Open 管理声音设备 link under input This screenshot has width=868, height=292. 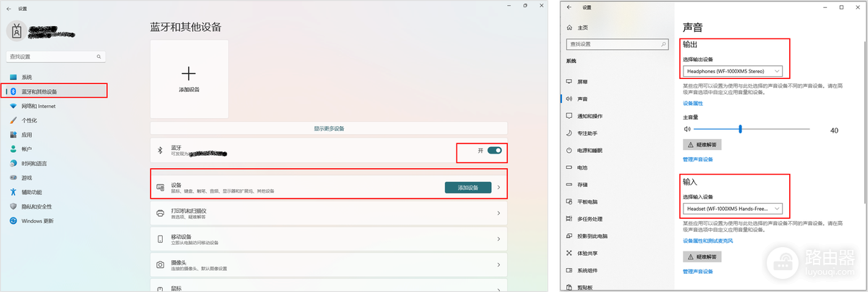tap(698, 272)
